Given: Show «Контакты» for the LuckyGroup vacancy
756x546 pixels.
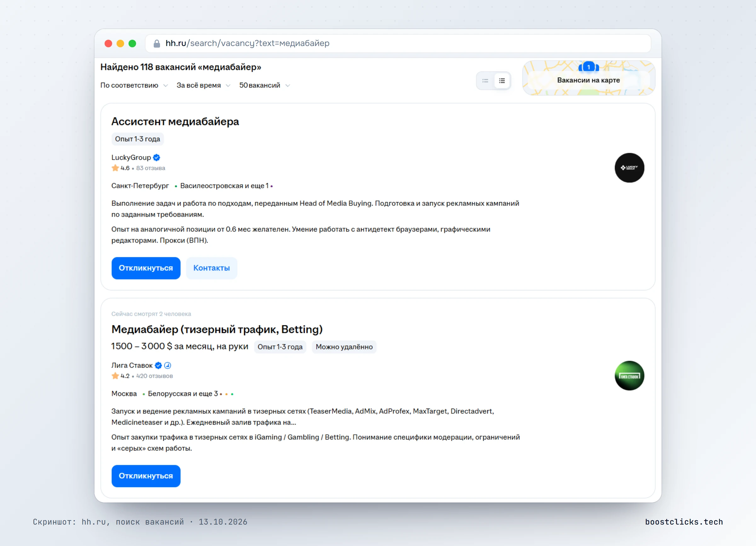Looking at the screenshot, I should point(212,268).
